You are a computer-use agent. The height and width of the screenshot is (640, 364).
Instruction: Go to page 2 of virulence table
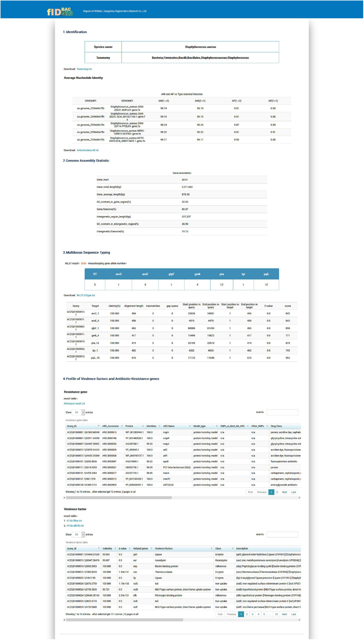247,614
